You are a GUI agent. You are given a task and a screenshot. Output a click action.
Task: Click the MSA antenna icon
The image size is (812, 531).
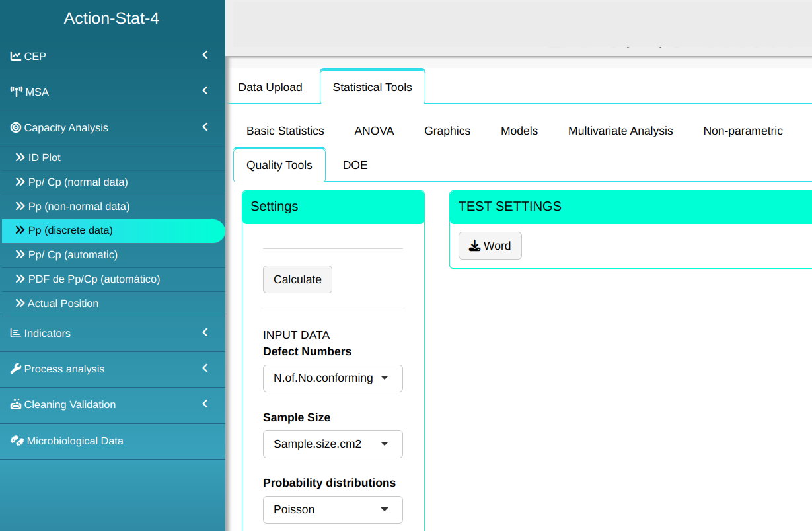tap(17, 92)
